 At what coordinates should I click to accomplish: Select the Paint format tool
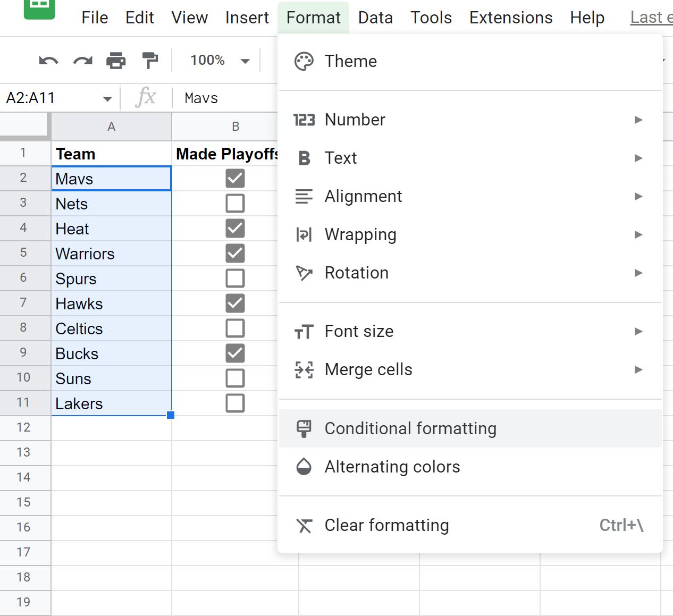pyautogui.click(x=150, y=60)
